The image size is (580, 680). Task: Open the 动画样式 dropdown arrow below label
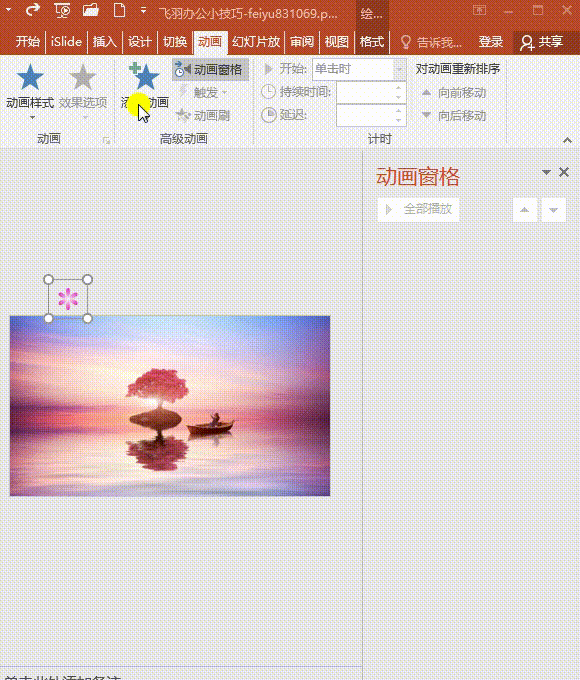coord(33,118)
